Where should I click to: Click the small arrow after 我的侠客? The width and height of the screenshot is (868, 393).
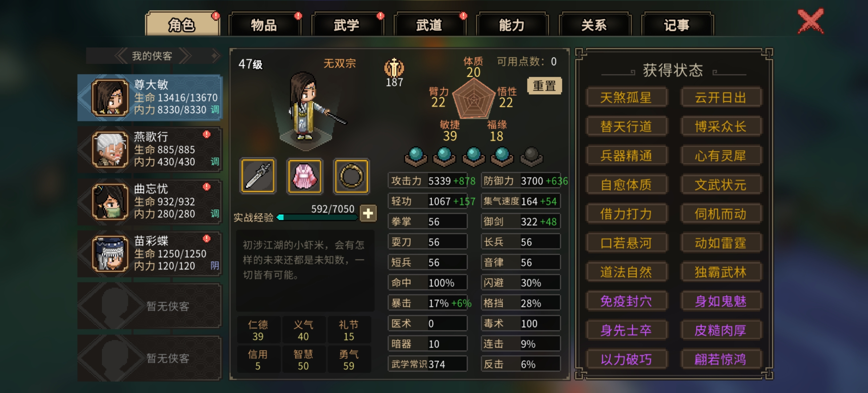(216, 56)
